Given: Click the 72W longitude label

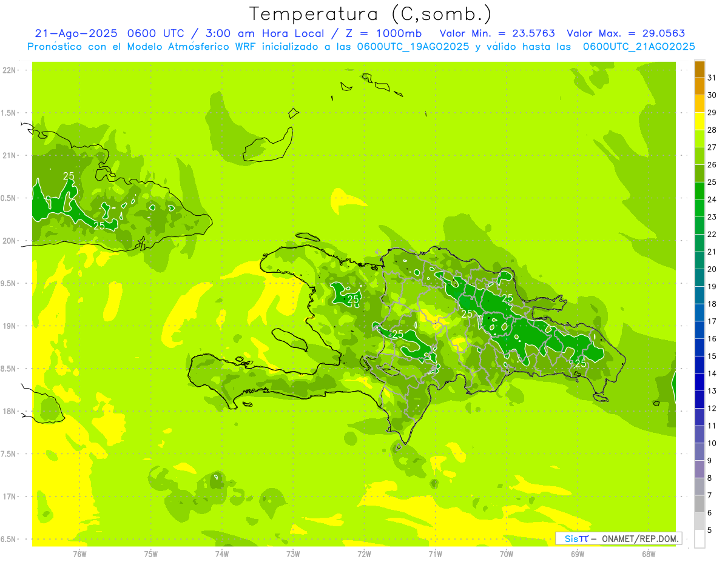Looking at the screenshot, I should pyautogui.click(x=364, y=554).
